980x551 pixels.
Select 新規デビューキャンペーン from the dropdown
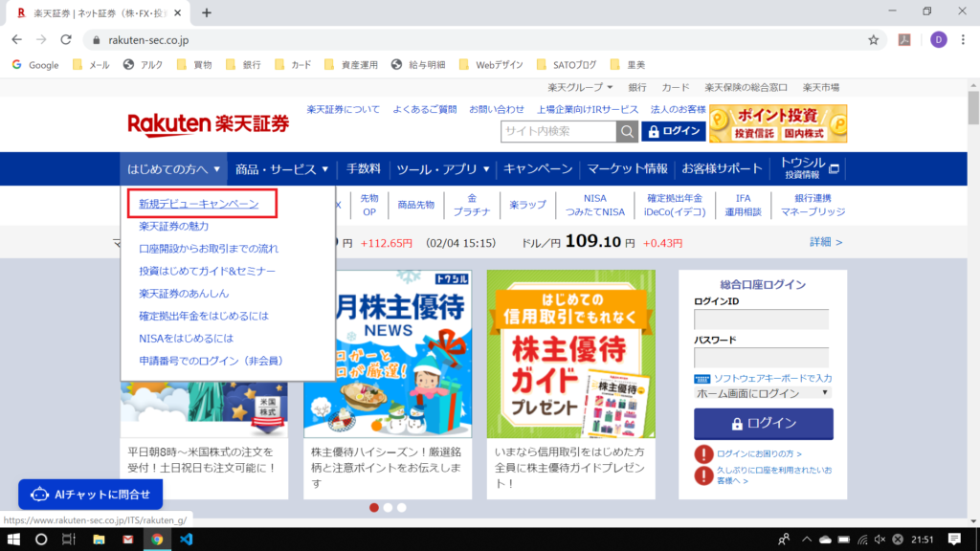pyautogui.click(x=199, y=204)
